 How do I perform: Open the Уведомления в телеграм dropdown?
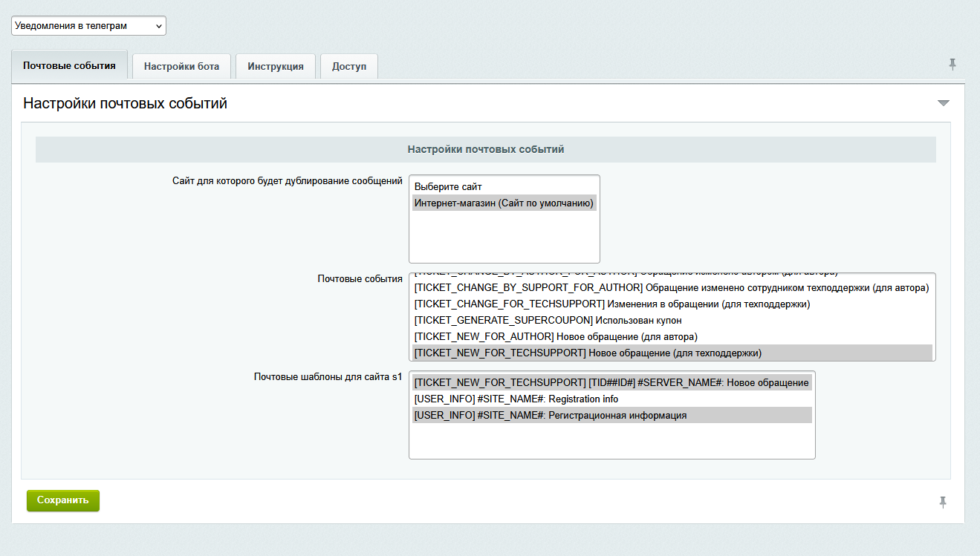[88, 26]
